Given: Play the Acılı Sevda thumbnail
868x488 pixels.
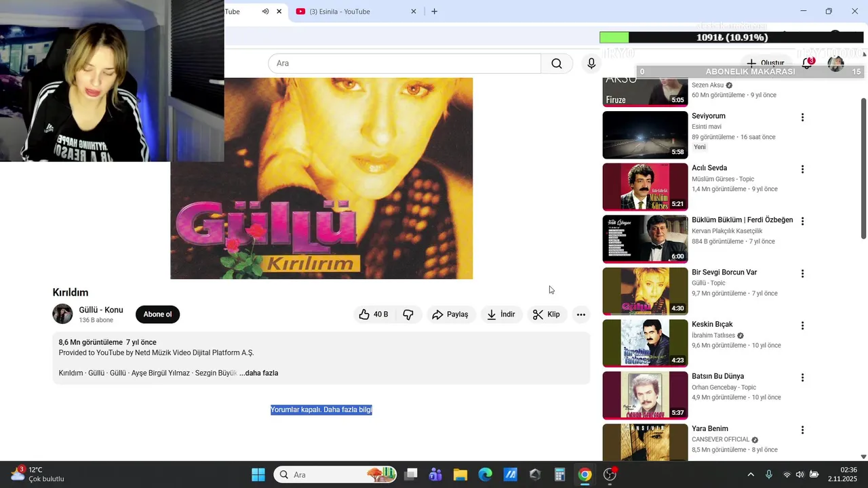Looking at the screenshot, I should pos(645,187).
